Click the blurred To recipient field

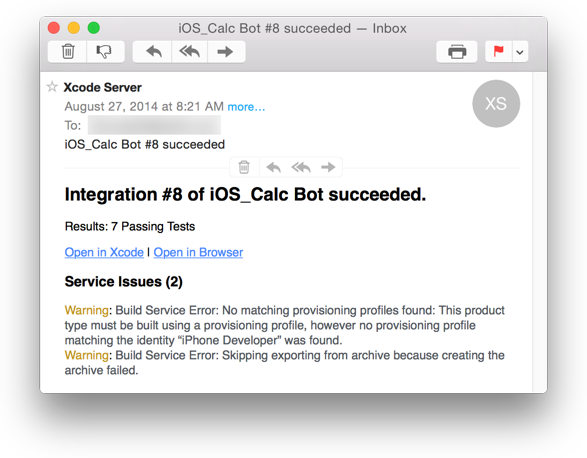pos(154,125)
